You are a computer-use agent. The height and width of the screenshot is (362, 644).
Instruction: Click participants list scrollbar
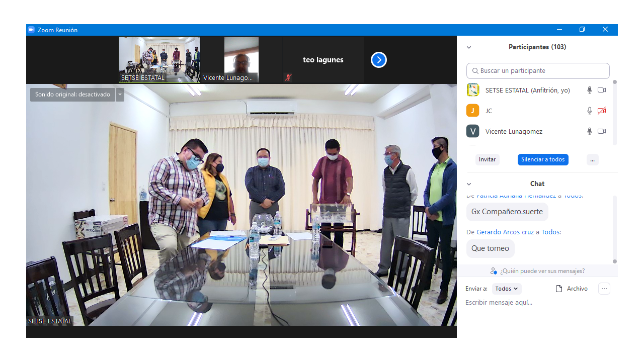pyautogui.click(x=615, y=113)
